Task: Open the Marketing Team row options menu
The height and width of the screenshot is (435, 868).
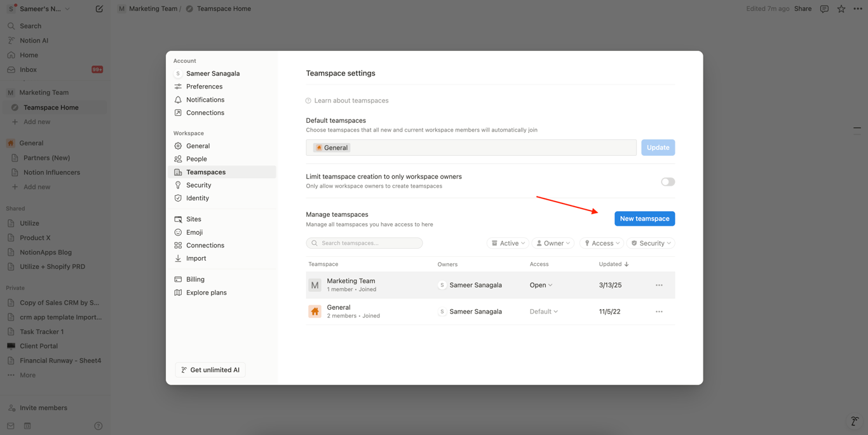Action: coord(659,286)
